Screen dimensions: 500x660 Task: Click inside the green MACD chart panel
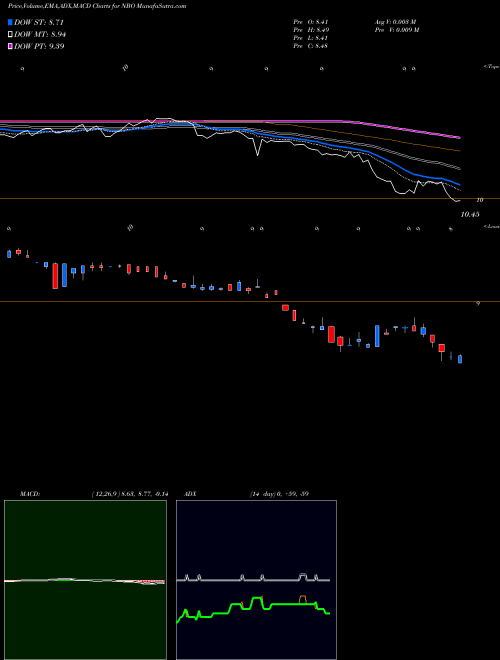[x=85, y=580]
